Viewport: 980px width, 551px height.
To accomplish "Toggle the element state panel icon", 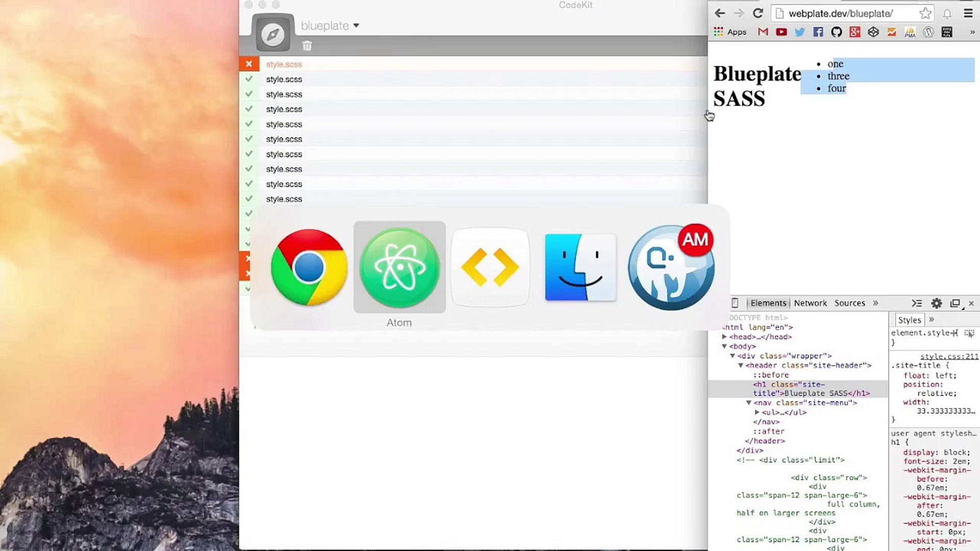I will (969, 333).
